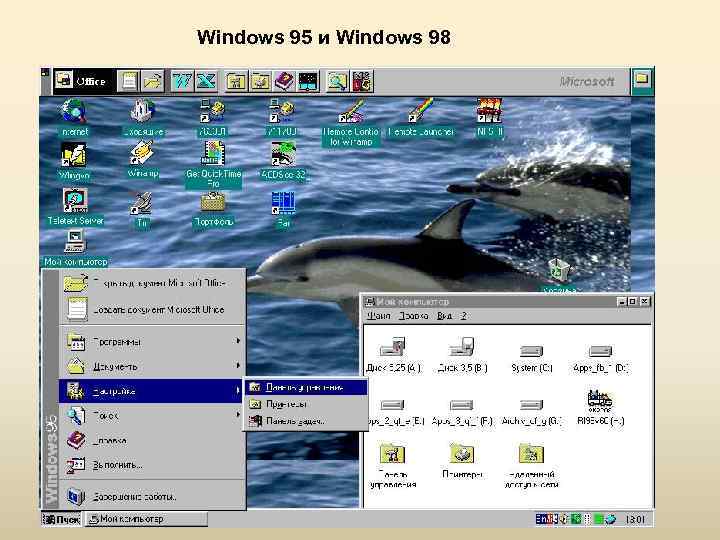Expand the Программы submenu arrow
This screenshot has width=720, height=540.
pyautogui.click(x=238, y=341)
